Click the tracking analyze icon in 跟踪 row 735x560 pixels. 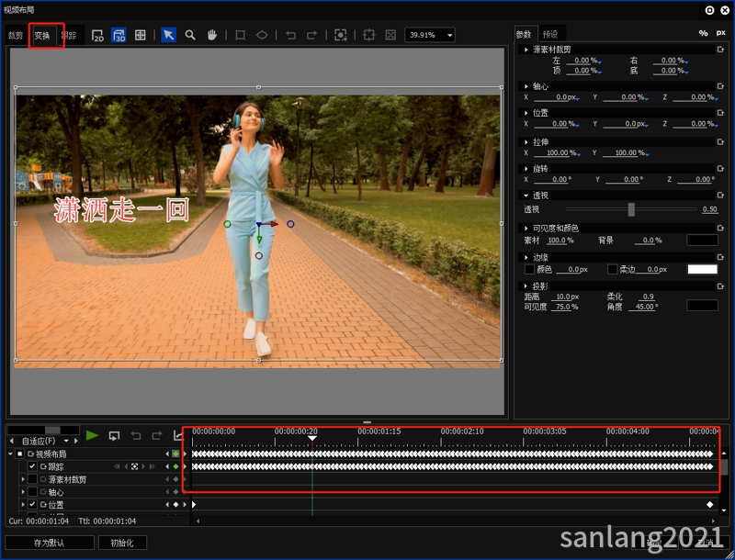[134, 466]
